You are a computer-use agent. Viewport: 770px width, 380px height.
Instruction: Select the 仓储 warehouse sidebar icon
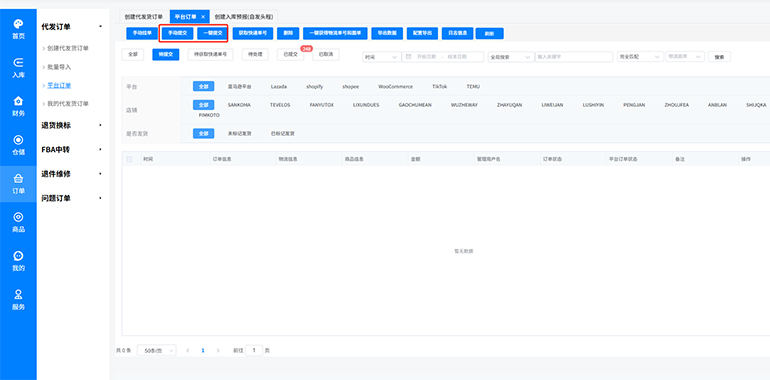(18, 145)
